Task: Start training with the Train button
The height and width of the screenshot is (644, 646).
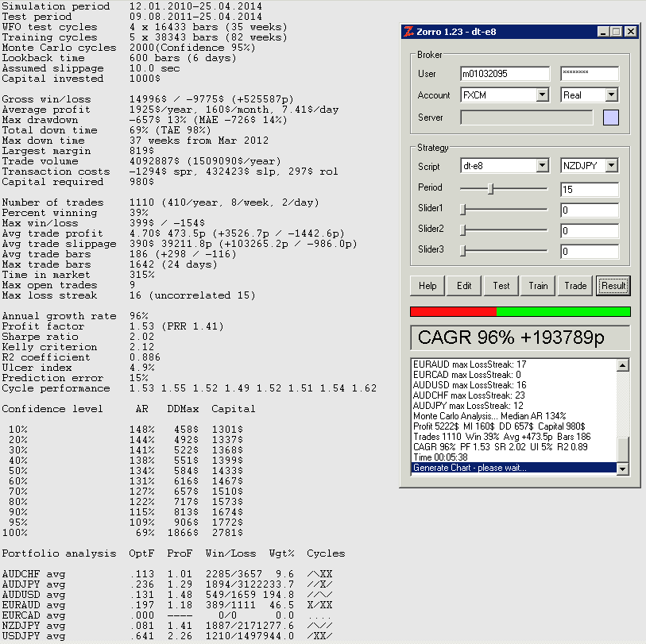Action: click(x=538, y=286)
